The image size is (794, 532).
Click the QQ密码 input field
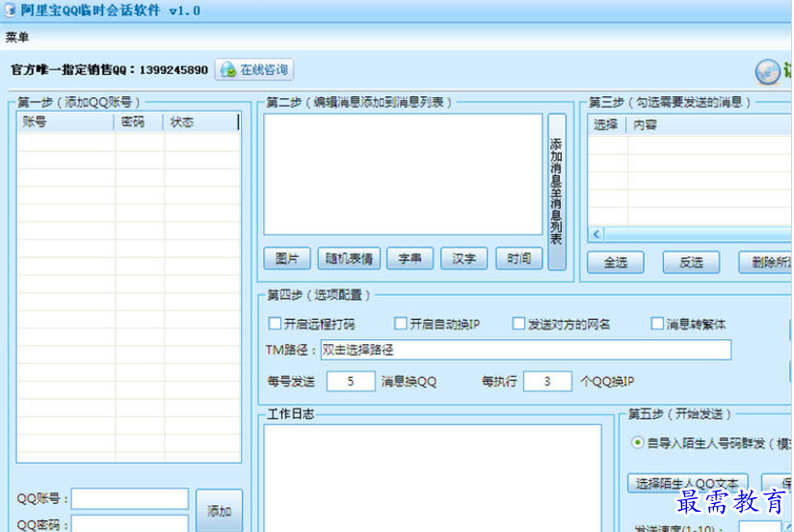point(130,524)
